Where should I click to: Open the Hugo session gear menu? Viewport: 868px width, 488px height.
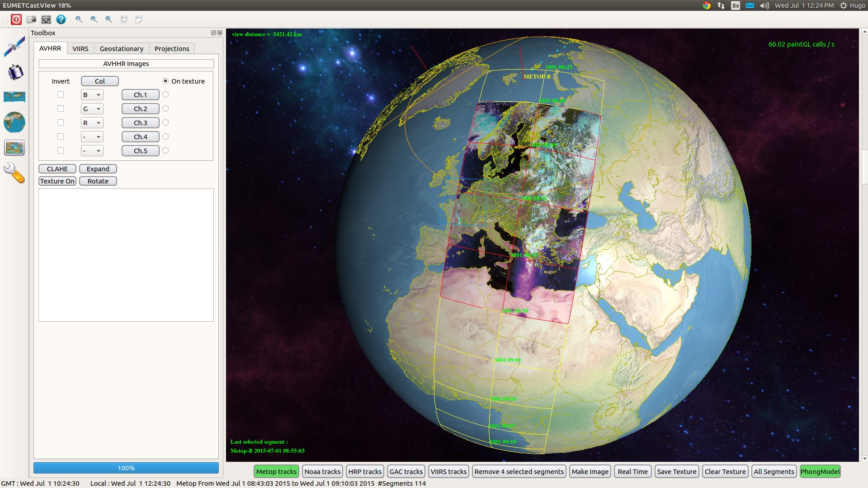click(853, 5)
